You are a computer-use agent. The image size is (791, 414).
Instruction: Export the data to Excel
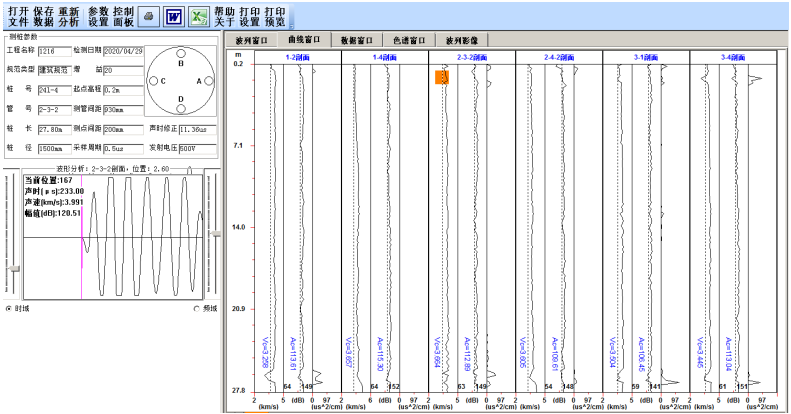199,17
